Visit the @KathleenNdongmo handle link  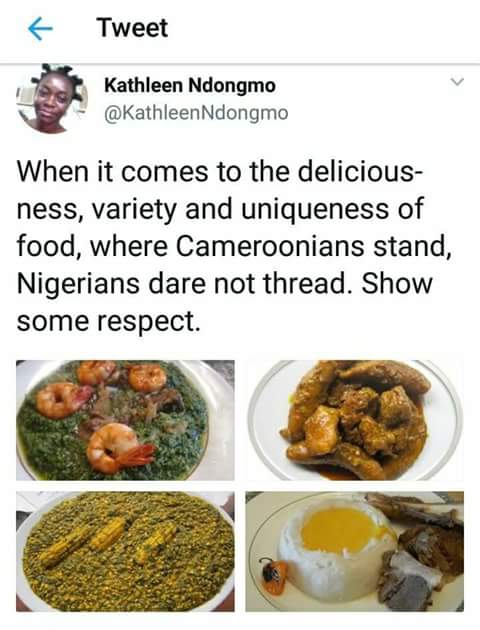(x=196, y=113)
